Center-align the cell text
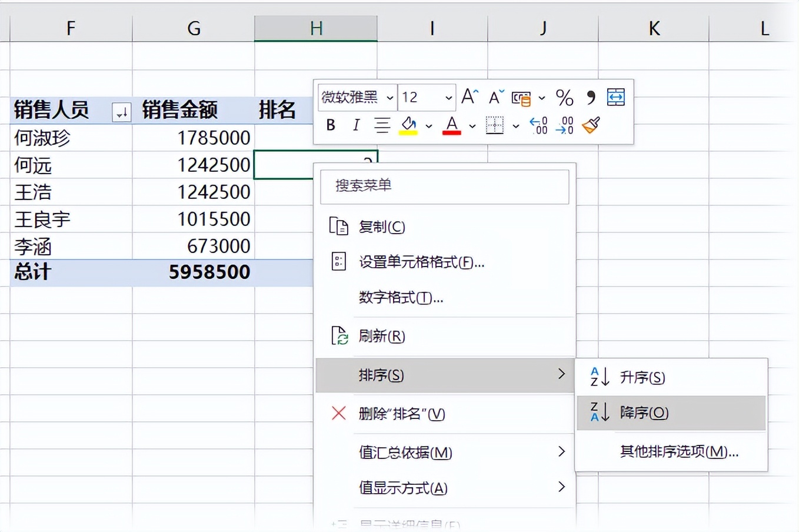Image resolution: width=799 pixels, height=532 pixels. [x=382, y=125]
